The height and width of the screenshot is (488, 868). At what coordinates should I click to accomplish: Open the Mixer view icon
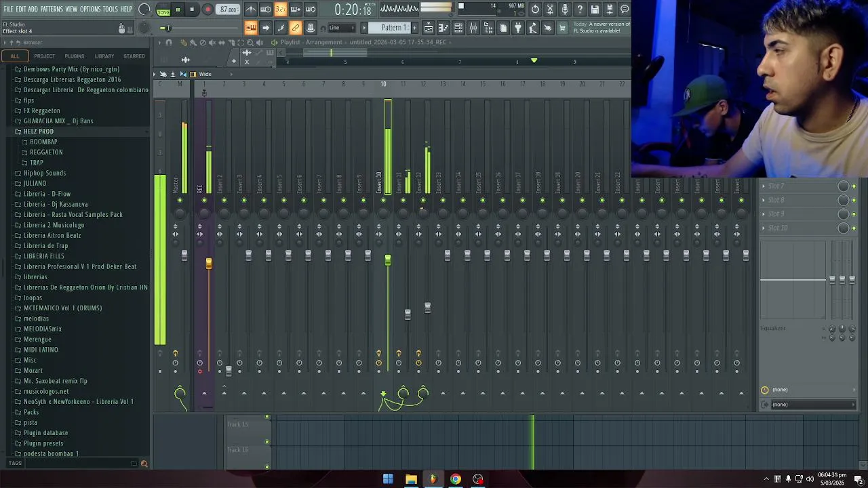coord(473,28)
